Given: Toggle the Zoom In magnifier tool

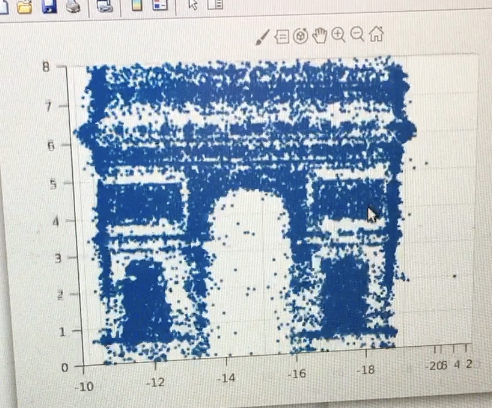Looking at the screenshot, I should (338, 35).
